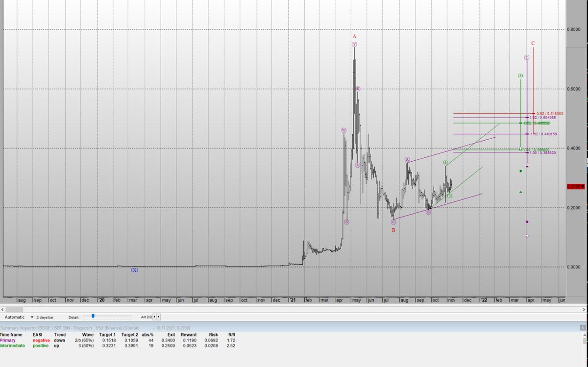Screen dimensions: 588x367
Task: Select the circled Y wave label at top
Action: pyautogui.click(x=354, y=45)
